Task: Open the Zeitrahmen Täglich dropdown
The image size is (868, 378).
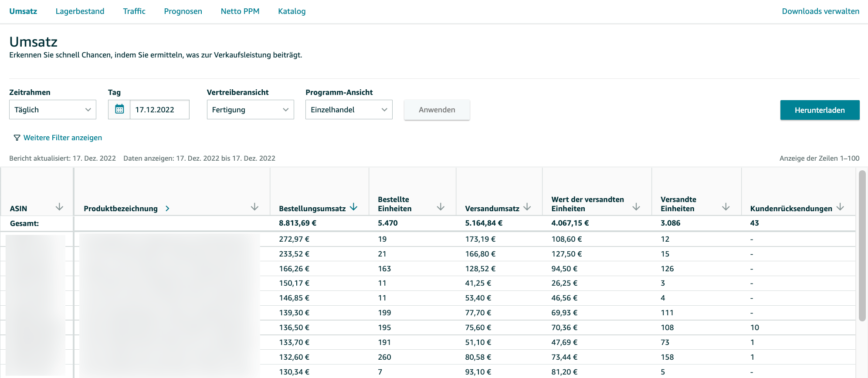Action: [x=53, y=109]
